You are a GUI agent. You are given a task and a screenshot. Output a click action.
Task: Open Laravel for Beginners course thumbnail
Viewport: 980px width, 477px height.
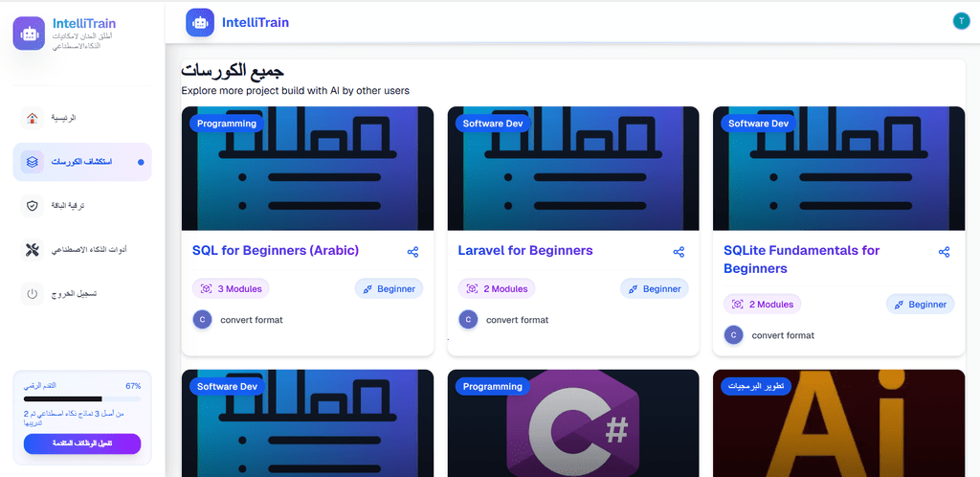573,169
